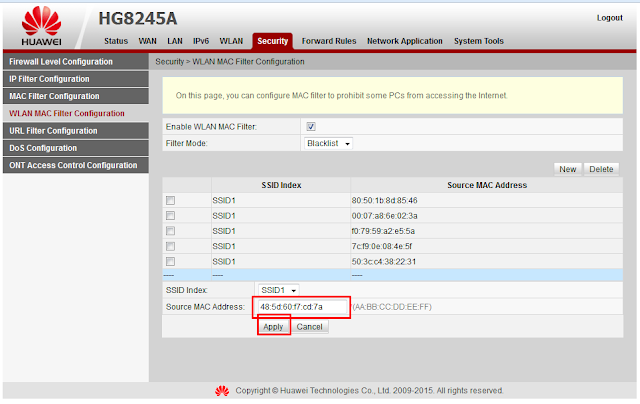Open ONT Access Control Configuration

pyautogui.click(x=76, y=165)
